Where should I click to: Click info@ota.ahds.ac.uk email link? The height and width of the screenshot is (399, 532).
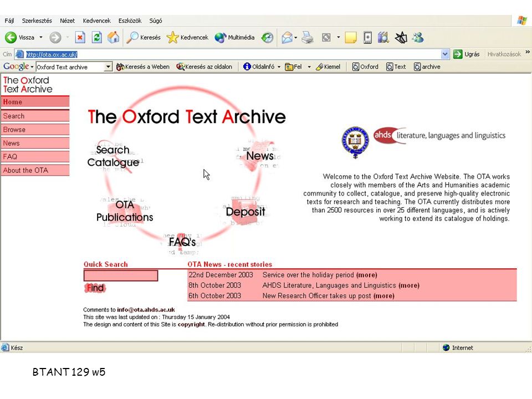click(146, 309)
